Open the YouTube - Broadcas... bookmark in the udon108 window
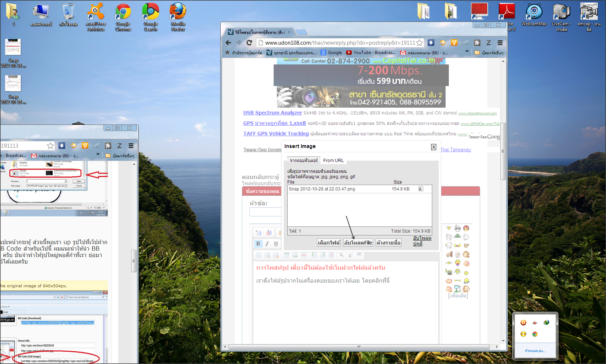Screen dimensions: 606x364 click(371, 53)
